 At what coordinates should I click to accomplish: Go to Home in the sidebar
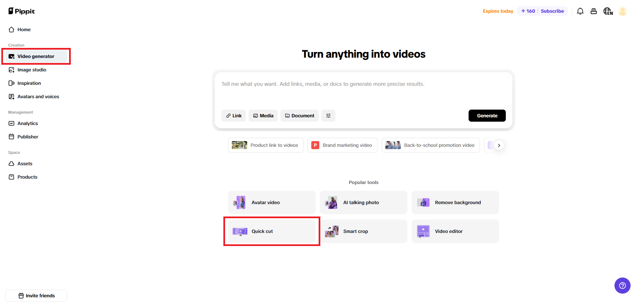[36, 29]
